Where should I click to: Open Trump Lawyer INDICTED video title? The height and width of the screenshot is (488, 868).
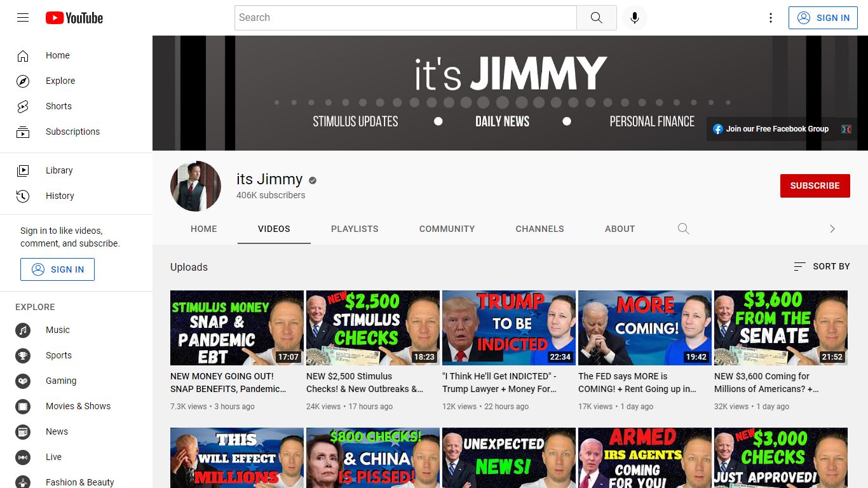(x=499, y=383)
